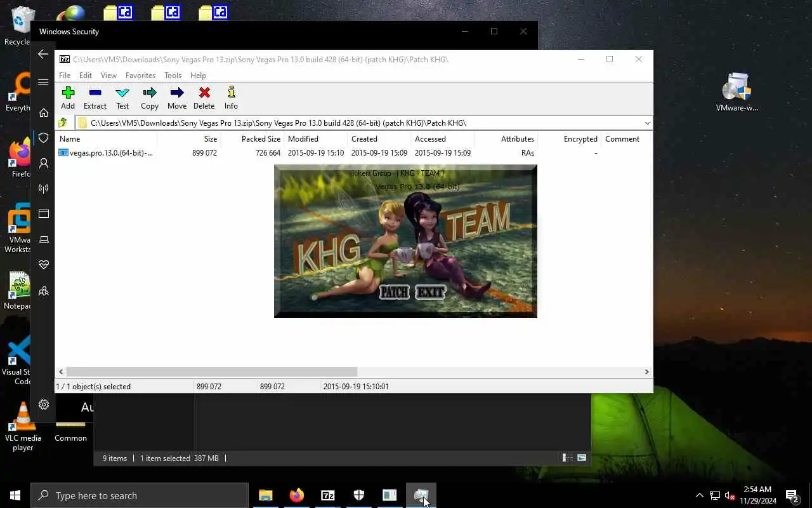
Task: Open the Edit menu
Action: [x=86, y=76]
